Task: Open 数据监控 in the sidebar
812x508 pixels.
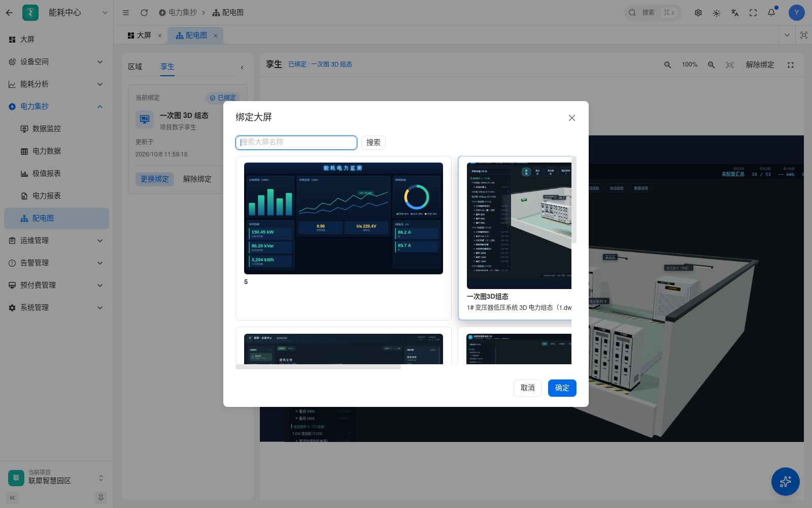Action: (x=56, y=129)
